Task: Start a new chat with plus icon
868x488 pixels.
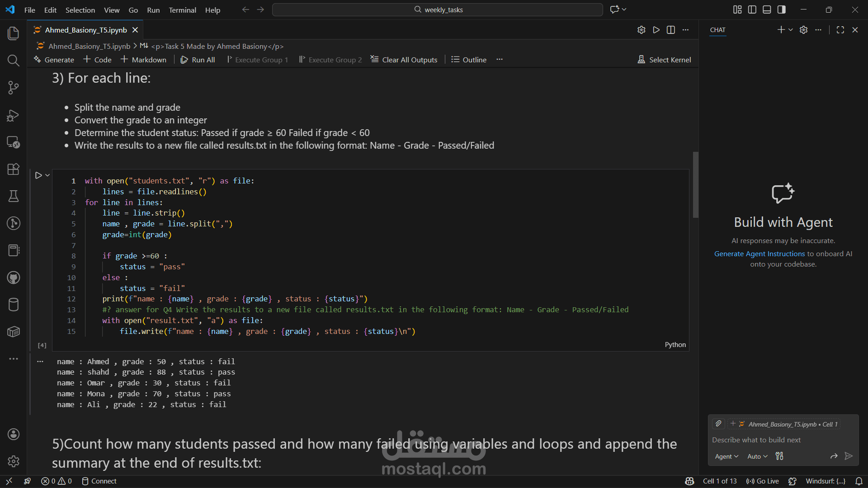Action: 781,30
